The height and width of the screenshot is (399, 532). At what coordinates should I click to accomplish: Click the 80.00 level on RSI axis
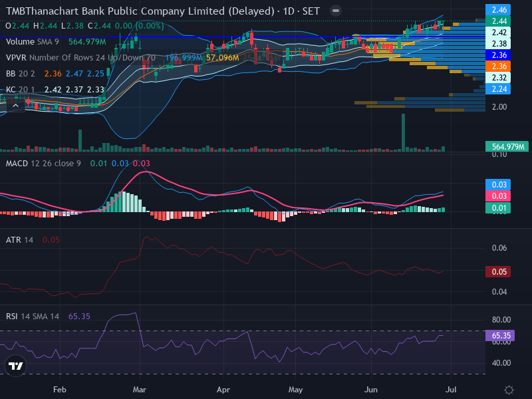501,320
